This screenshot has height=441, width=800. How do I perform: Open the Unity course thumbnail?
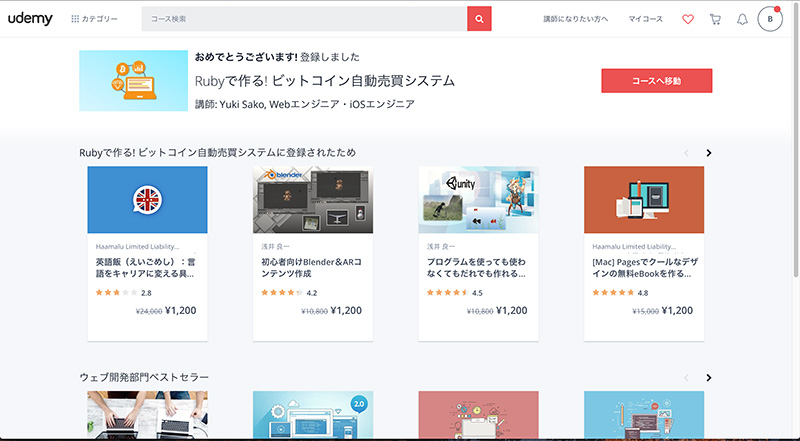[x=479, y=200]
